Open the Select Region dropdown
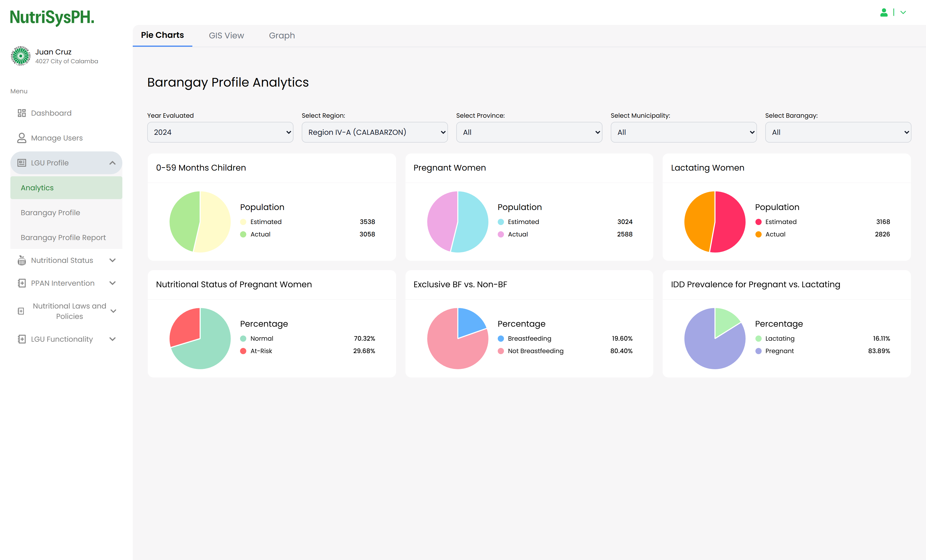The image size is (926, 560). 374,132
